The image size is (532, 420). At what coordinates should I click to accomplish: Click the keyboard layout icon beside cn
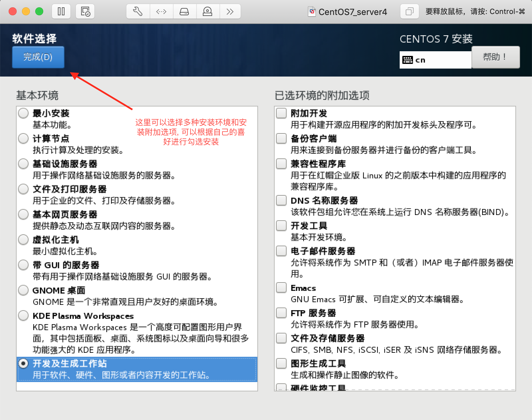[x=407, y=60]
